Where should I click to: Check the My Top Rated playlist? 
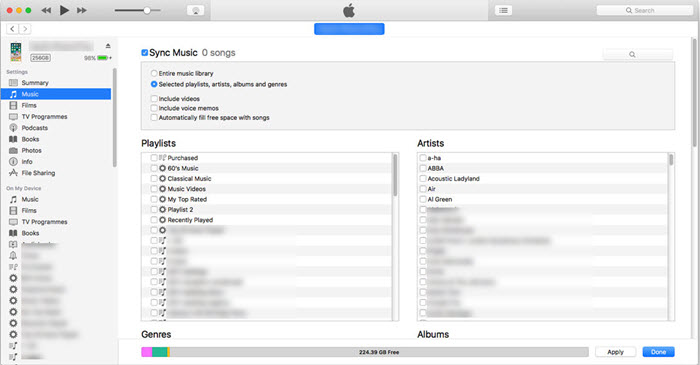pyautogui.click(x=154, y=199)
